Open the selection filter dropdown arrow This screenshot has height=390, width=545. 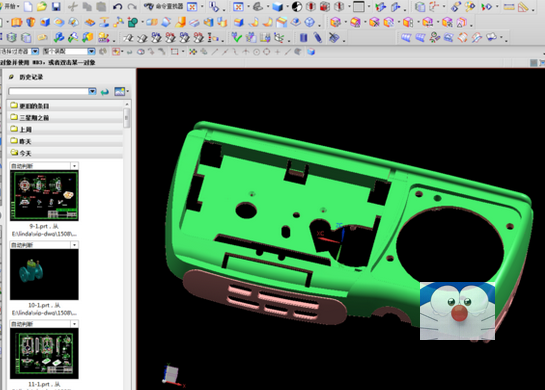tap(35, 51)
